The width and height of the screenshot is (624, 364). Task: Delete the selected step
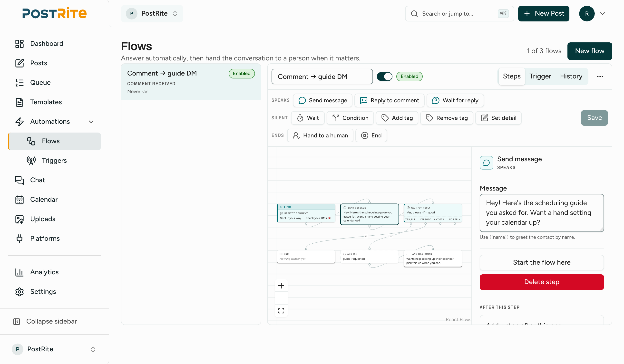[x=542, y=282]
